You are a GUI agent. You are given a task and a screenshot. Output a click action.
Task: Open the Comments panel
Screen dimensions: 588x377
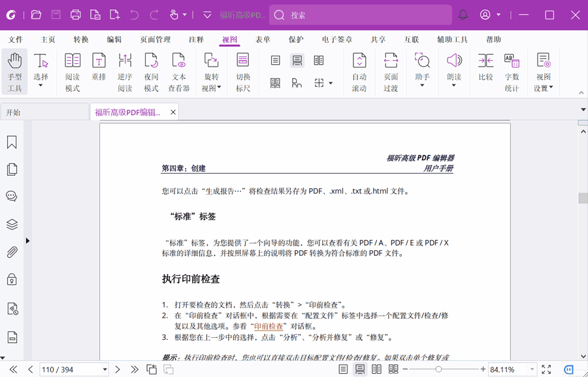(x=12, y=196)
